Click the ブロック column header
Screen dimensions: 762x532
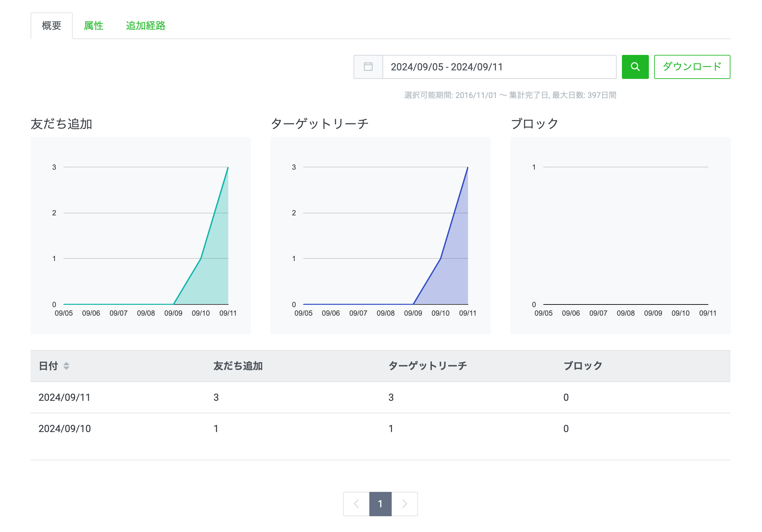pos(582,366)
